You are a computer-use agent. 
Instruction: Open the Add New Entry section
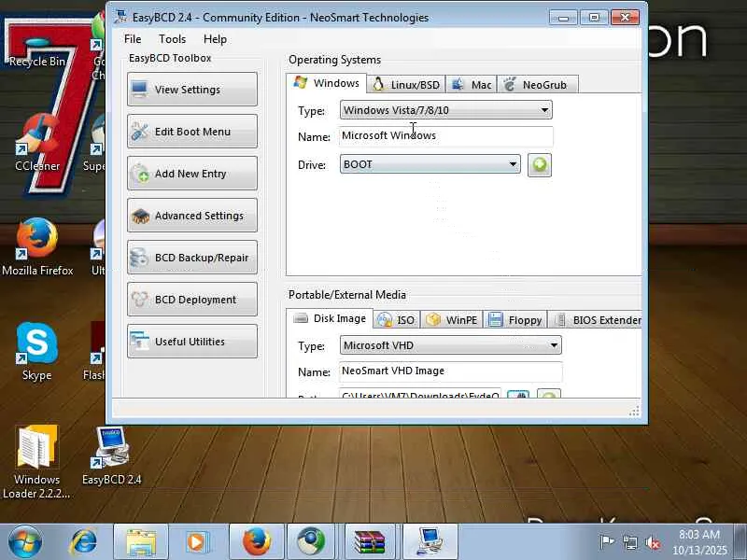click(x=192, y=174)
